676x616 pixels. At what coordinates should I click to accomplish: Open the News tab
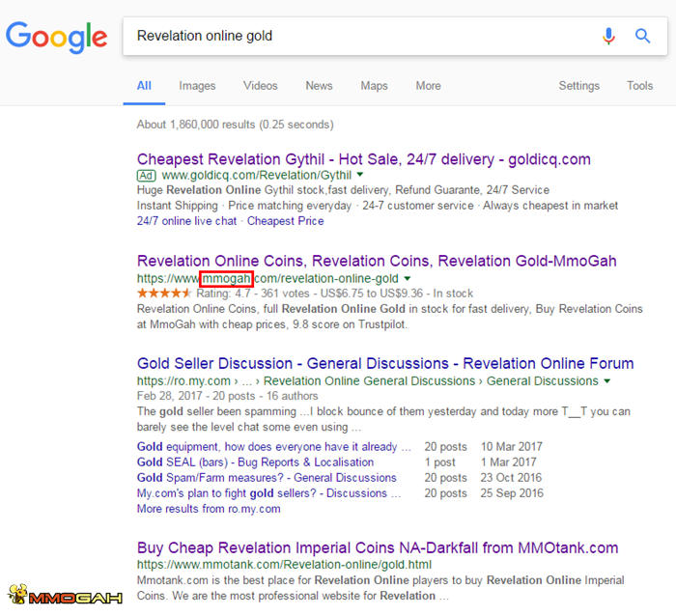(319, 86)
